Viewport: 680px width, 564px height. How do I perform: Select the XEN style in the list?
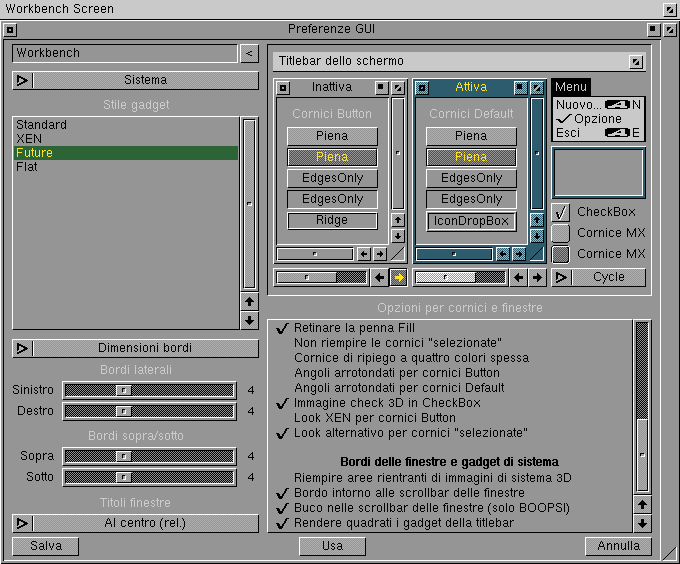click(28, 139)
